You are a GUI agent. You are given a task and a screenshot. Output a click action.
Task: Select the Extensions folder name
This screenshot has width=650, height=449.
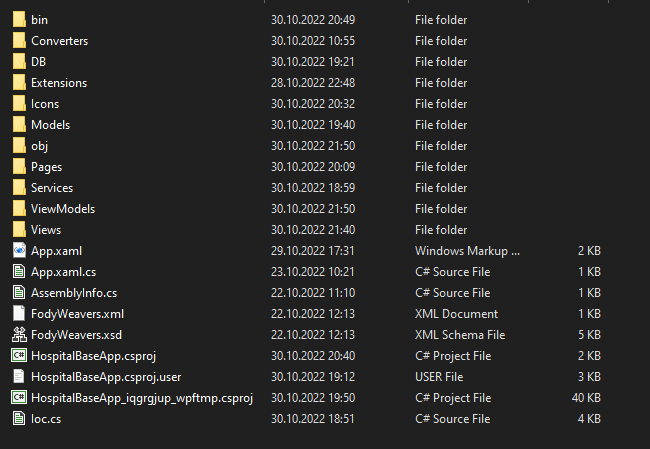[59, 83]
